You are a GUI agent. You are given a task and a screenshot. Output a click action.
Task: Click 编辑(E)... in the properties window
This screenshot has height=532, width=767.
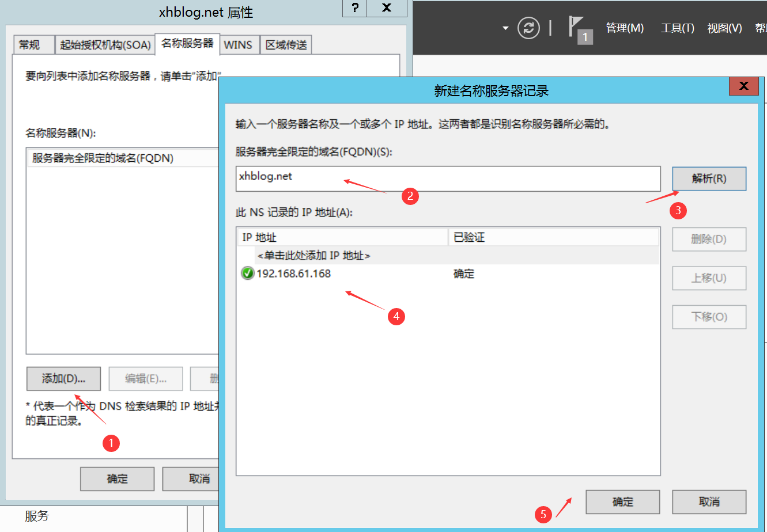(146, 379)
